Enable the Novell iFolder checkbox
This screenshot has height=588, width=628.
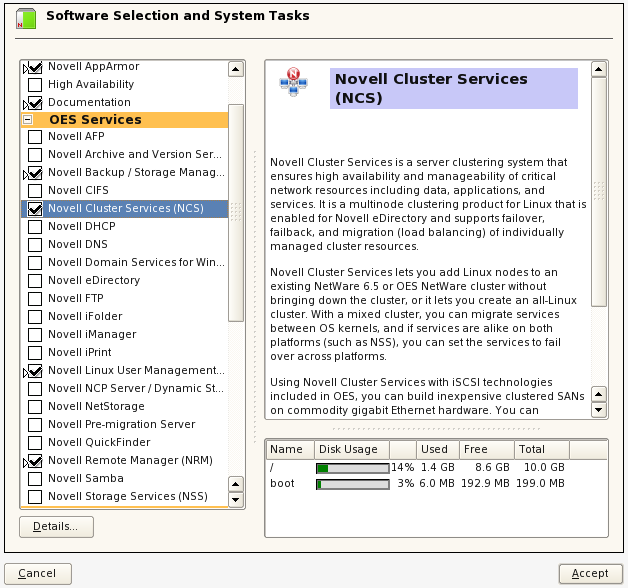tap(35, 317)
